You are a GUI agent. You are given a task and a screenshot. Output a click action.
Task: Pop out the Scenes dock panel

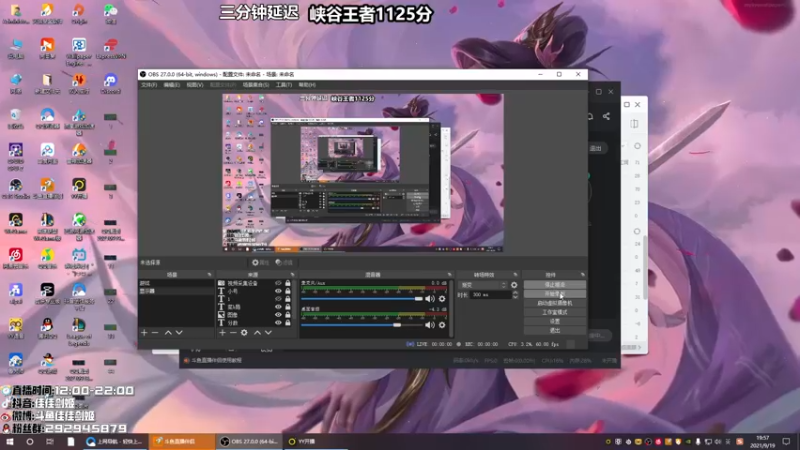pyautogui.click(x=209, y=274)
